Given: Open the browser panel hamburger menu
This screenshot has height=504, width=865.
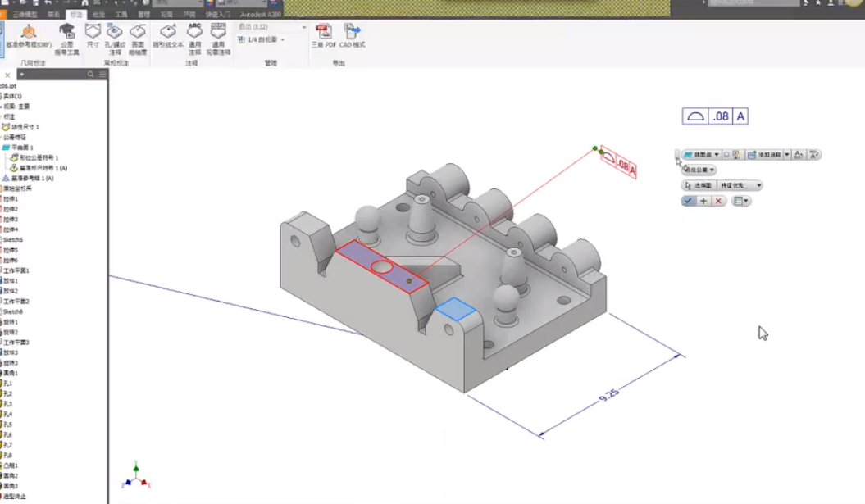Looking at the screenshot, I should 102,74.
